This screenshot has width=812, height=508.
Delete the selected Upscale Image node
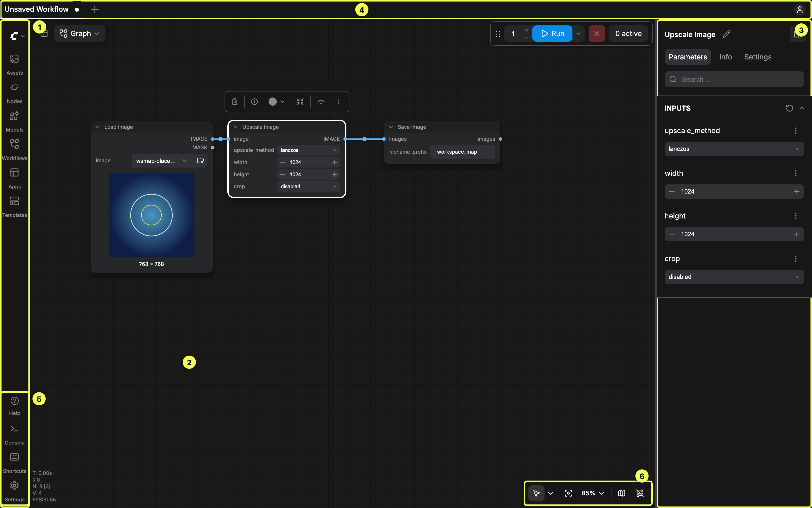click(x=234, y=101)
